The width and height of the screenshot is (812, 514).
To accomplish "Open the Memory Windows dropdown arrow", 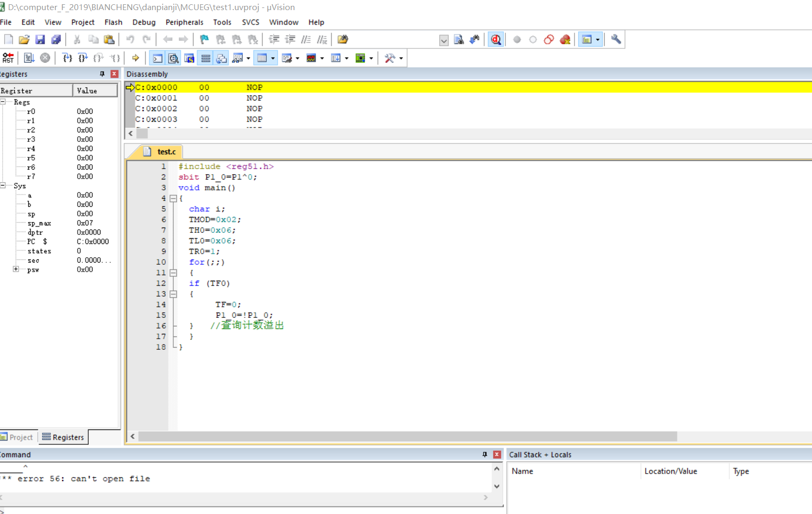I will (x=273, y=58).
